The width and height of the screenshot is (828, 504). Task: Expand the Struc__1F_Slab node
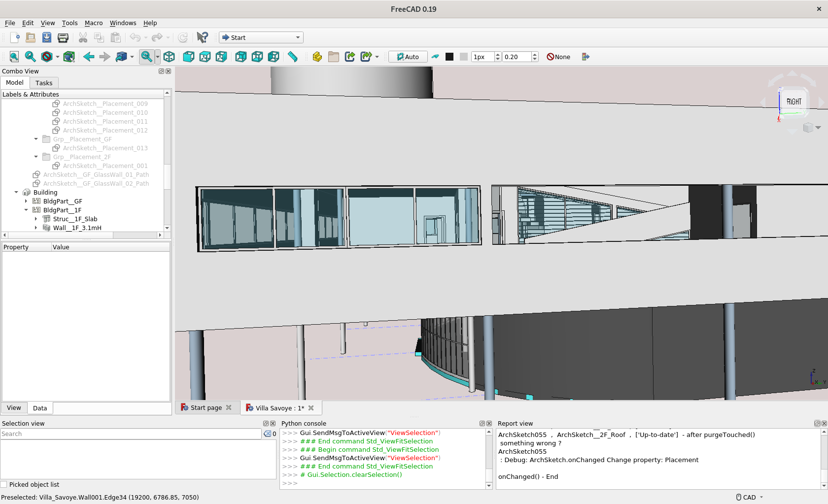point(36,219)
